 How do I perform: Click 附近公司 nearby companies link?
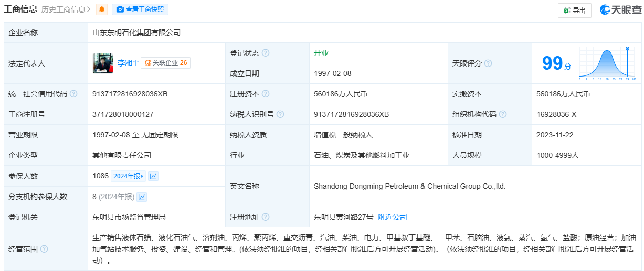click(x=392, y=217)
